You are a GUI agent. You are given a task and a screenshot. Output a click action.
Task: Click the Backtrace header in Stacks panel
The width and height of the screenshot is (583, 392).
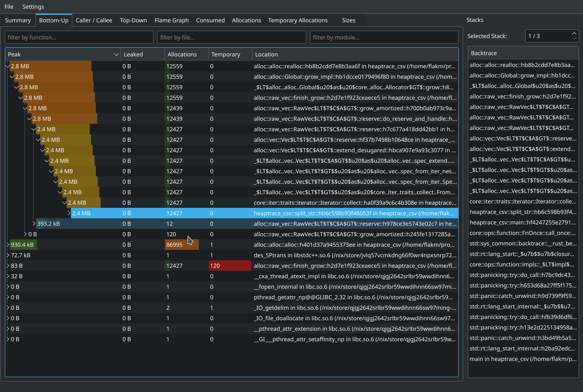(523, 53)
